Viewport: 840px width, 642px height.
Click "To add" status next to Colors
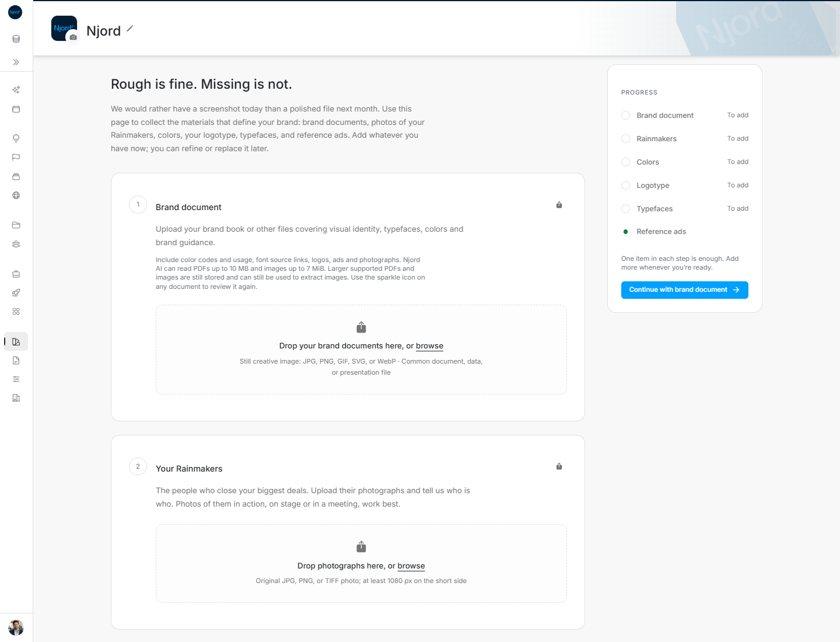pos(738,162)
